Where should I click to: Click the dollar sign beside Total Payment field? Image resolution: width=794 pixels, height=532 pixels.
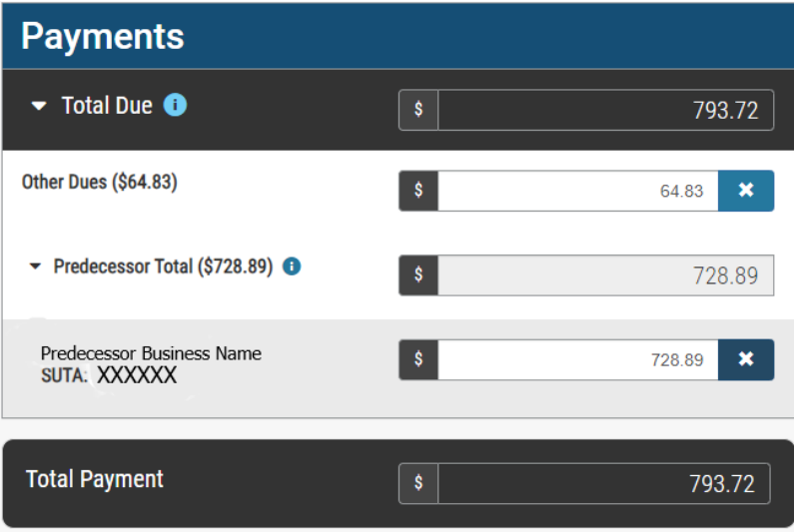(x=418, y=483)
